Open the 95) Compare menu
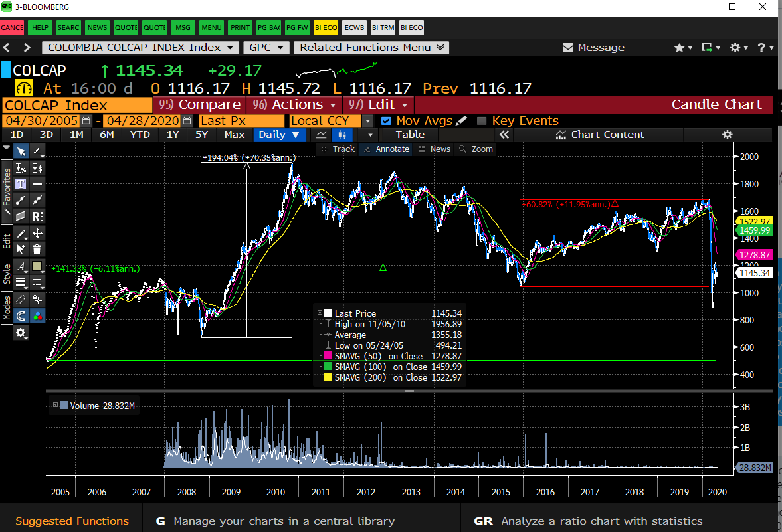This screenshot has width=782, height=532. pos(199,105)
